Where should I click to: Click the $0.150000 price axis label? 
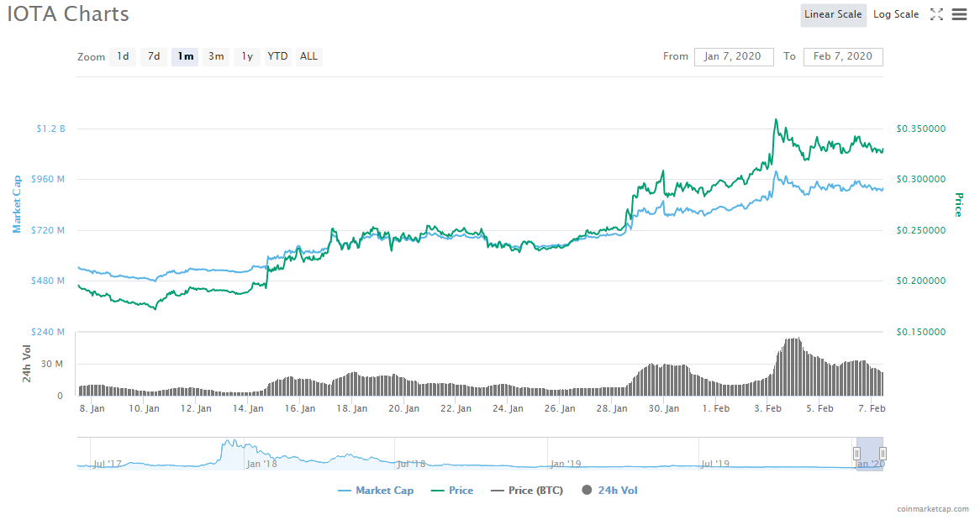(921, 332)
